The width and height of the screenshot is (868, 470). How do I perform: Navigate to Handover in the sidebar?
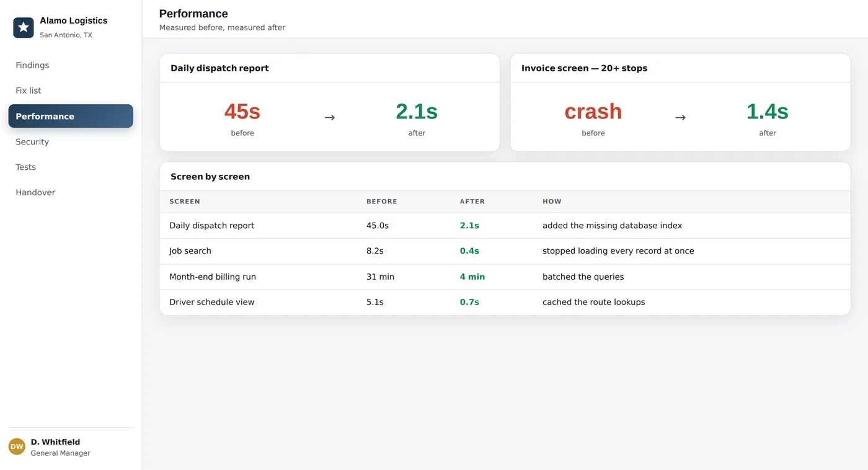71,192
